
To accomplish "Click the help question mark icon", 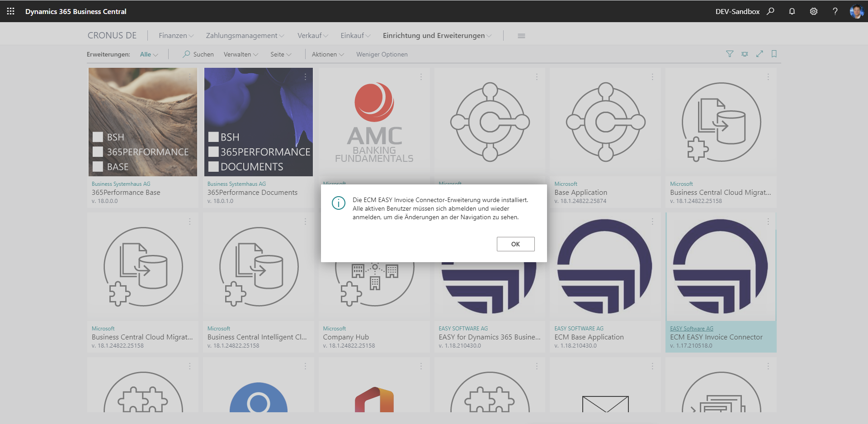I will coord(835,11).
